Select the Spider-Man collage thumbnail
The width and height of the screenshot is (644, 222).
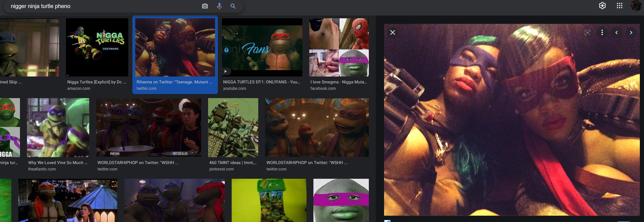tap(339, 47)
